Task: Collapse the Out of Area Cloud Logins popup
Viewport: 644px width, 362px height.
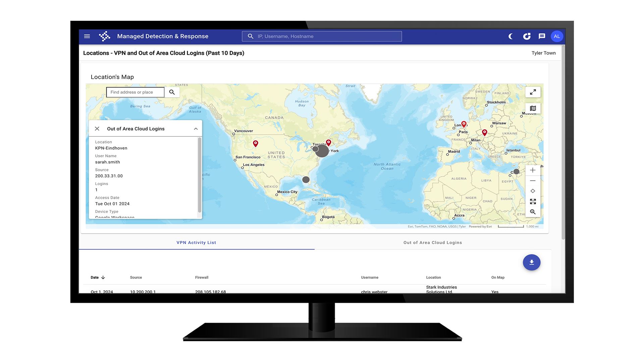Action: point(196,129)
